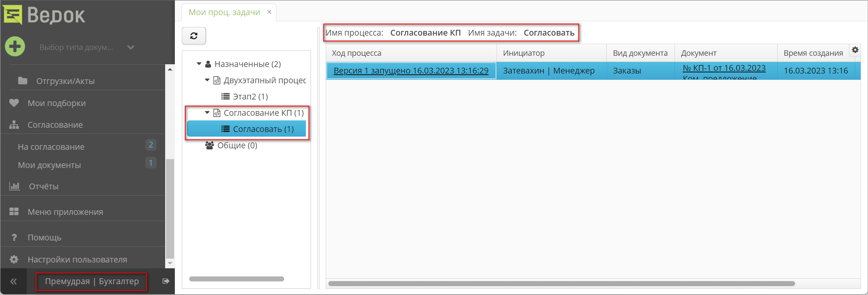Open link Версия 1 запущено 16.03.2023 13:16:29
Image resolution: width=868 pixels, height=295 pixels.
coord(411,71)
